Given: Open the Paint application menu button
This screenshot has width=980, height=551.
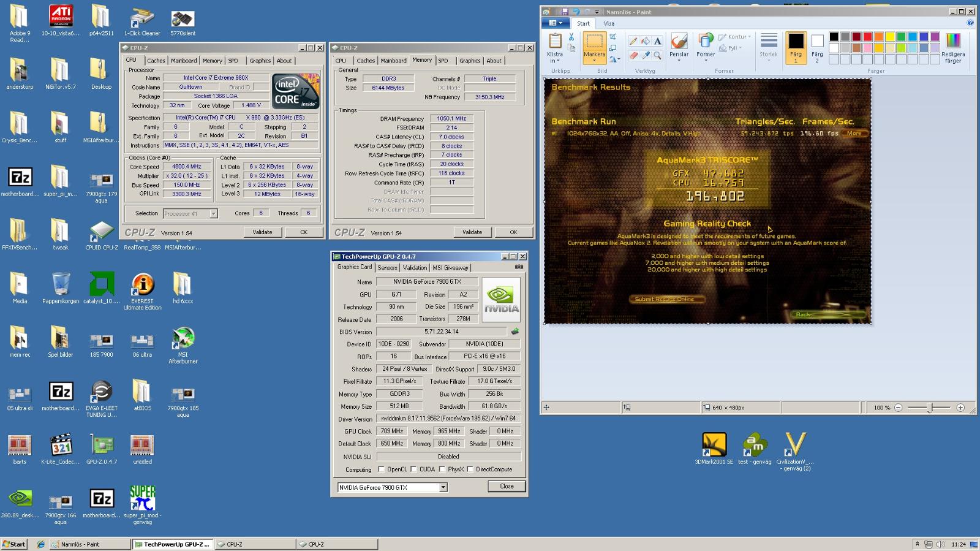Looking at the screenshot, I should tap(556, 23).
